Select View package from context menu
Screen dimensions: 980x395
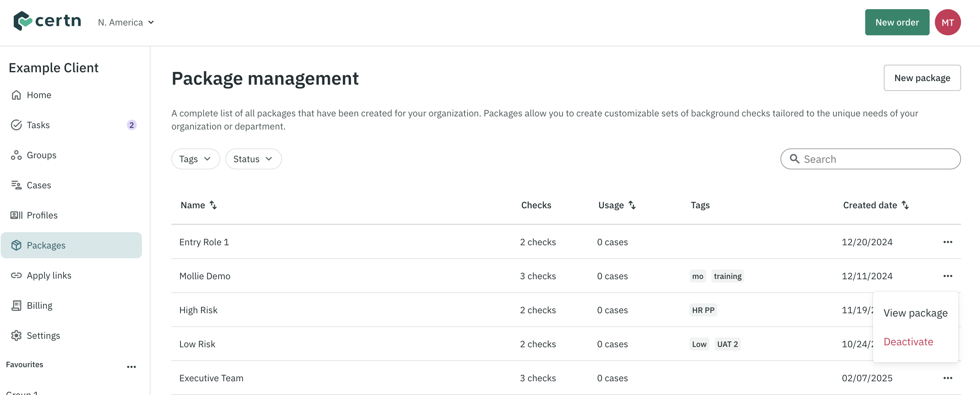click(x=915, y=313)
